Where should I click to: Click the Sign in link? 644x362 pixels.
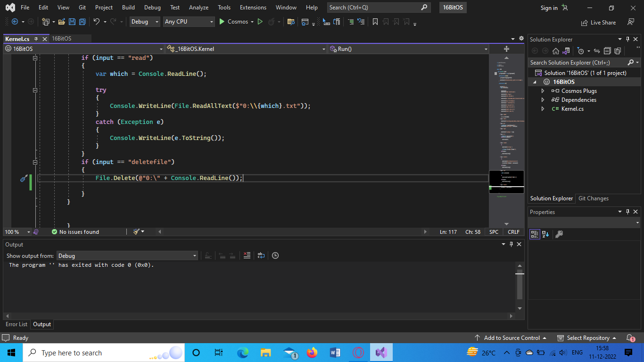pyautogui.click(x=548, y=8)
